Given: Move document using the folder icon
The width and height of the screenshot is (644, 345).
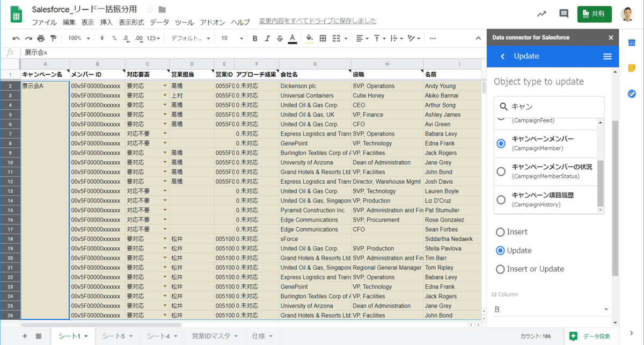Looking at the screenshot, I should click(x=162, y=10).
